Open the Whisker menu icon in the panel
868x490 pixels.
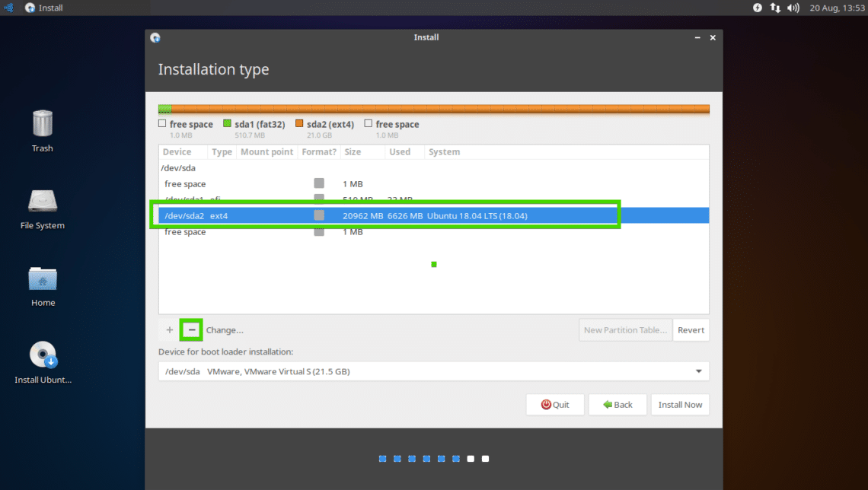point(9,8)
